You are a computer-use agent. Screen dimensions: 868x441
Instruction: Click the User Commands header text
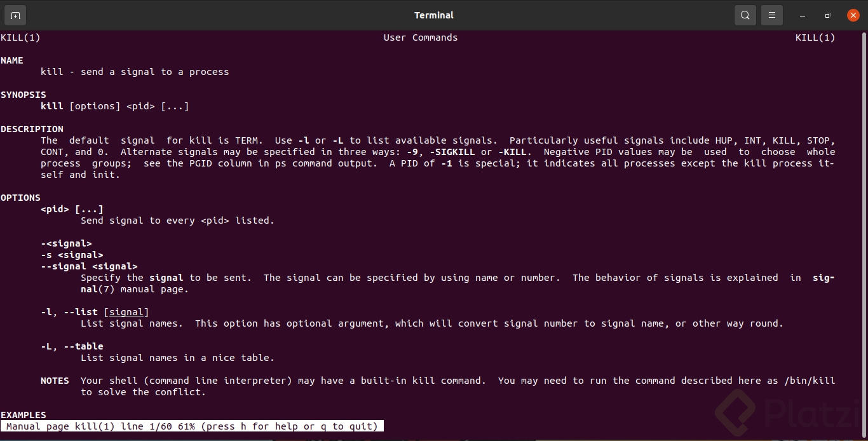point(421,37)
